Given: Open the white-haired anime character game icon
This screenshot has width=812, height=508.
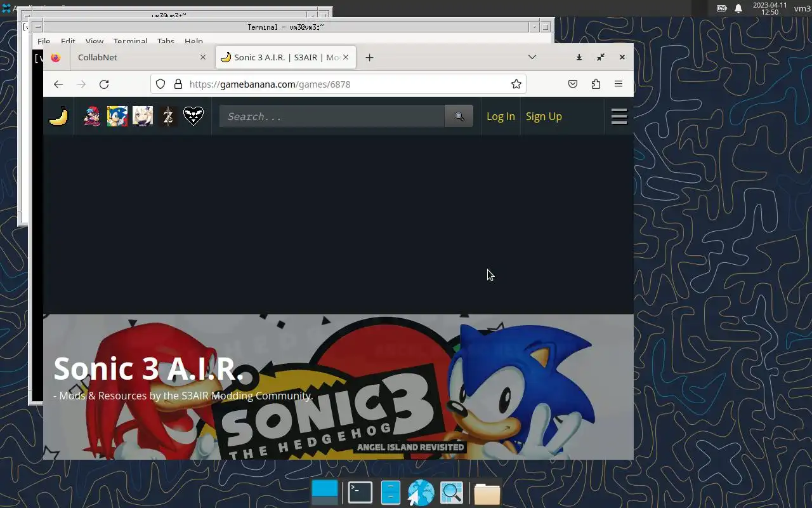Looking at the screenshot, I should (x=143, y=116).
